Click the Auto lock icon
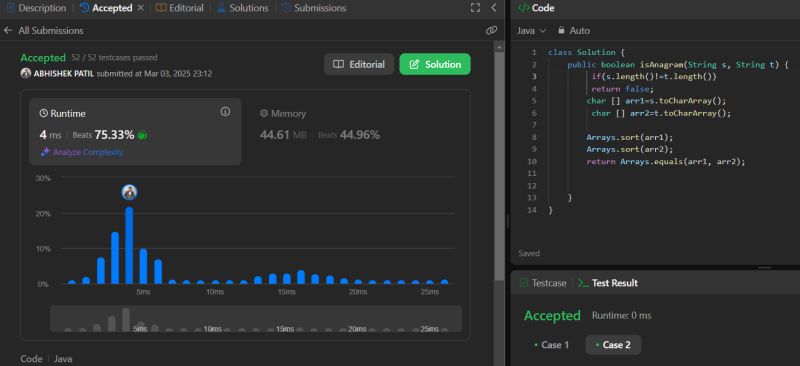 tap(561, 31)
